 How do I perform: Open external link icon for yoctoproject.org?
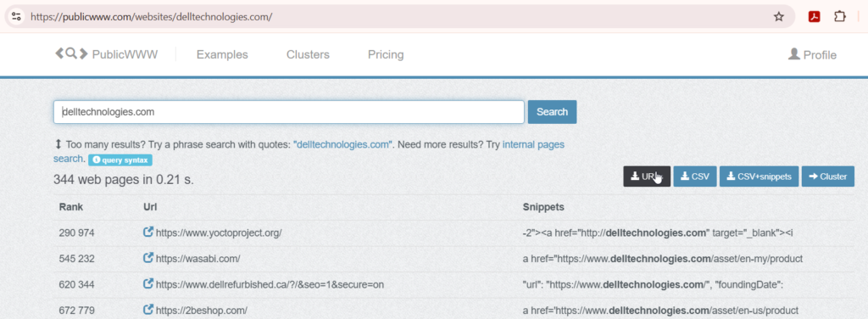pyautogui.click(x=147, y=232)
